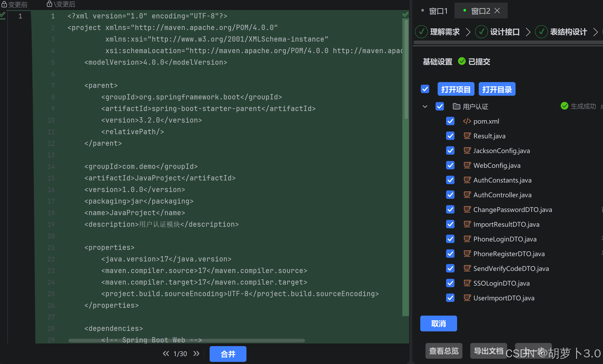Click the PhoneRegisterDTO.java file icon

(x=467, y=253)
